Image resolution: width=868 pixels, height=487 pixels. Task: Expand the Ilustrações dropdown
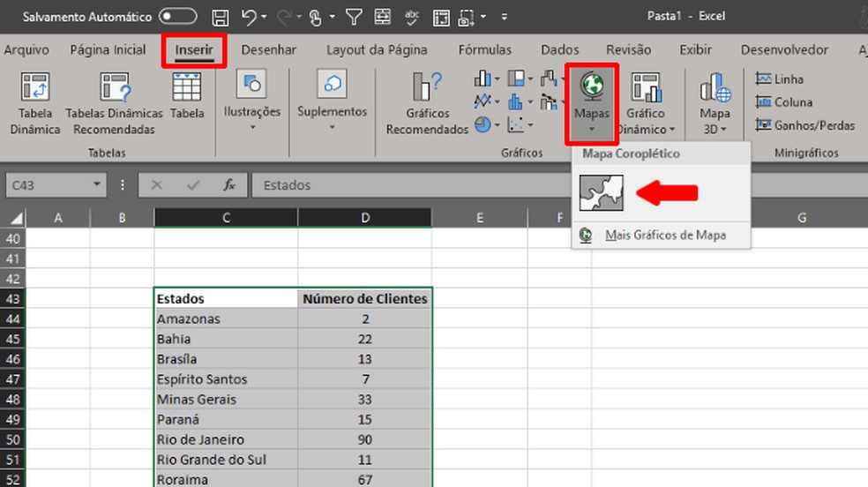[251, 127]
